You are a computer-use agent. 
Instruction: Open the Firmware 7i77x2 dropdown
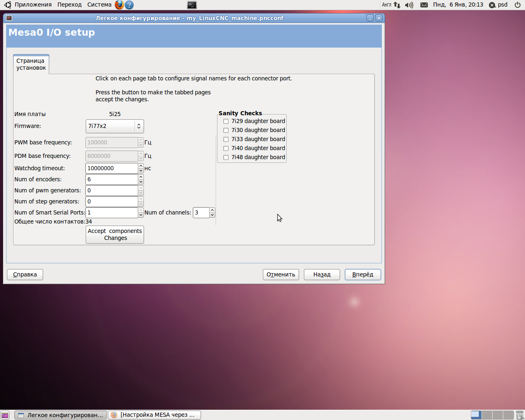[115, 126]
